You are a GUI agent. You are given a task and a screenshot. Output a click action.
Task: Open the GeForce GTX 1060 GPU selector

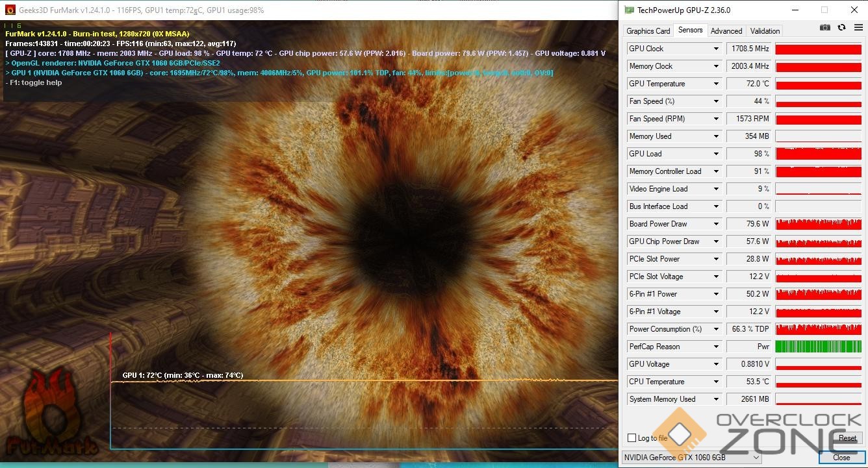point(691,458)
